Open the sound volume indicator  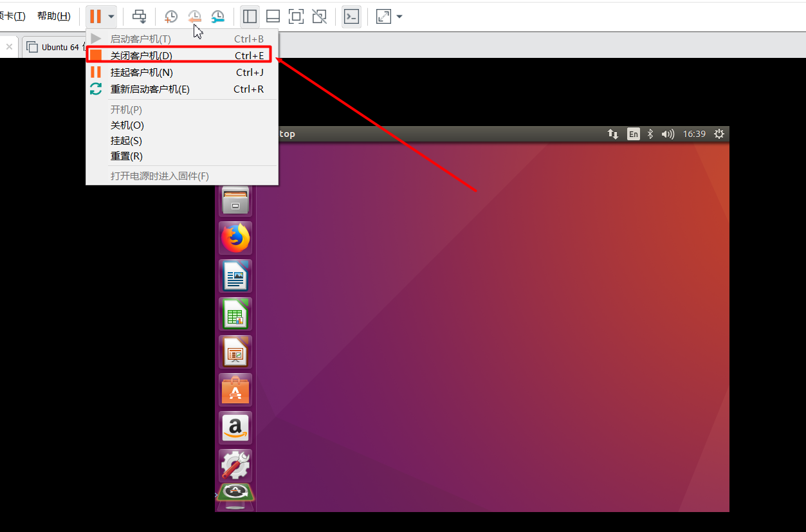(668, 134)
